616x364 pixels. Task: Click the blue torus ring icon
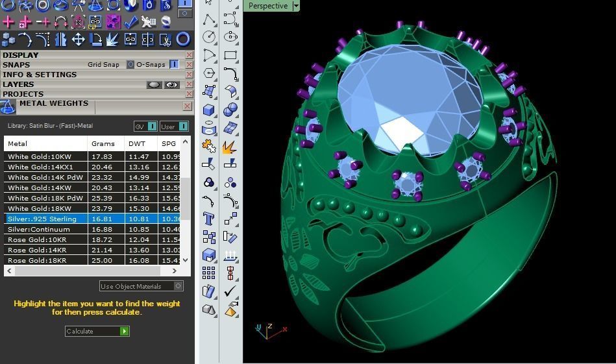(183, 40)
